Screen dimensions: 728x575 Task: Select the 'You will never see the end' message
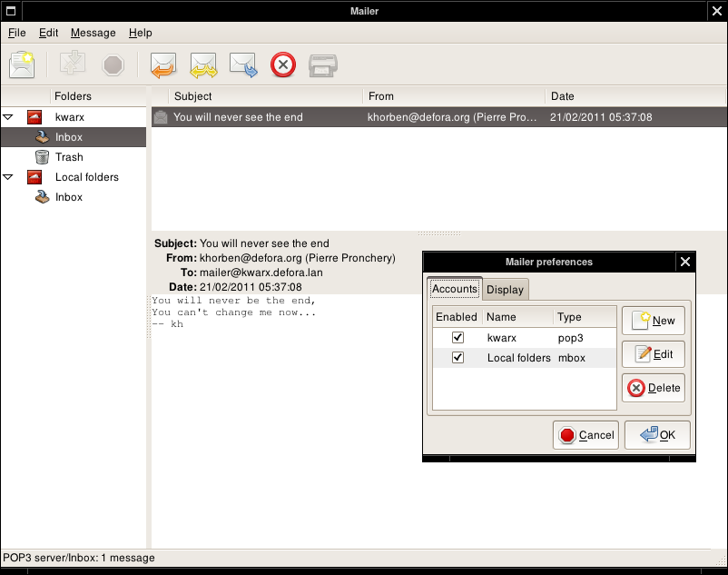(438, 117)
